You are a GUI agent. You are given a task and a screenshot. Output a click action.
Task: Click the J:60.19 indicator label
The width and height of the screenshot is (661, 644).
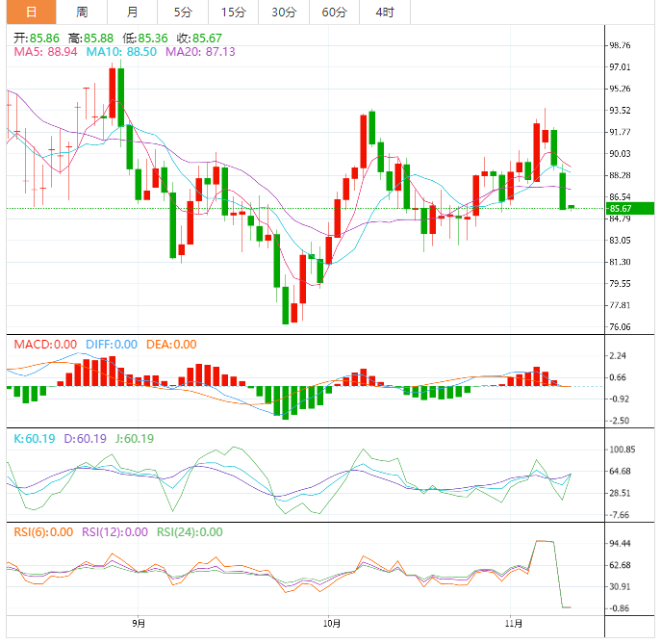[135, 439]
